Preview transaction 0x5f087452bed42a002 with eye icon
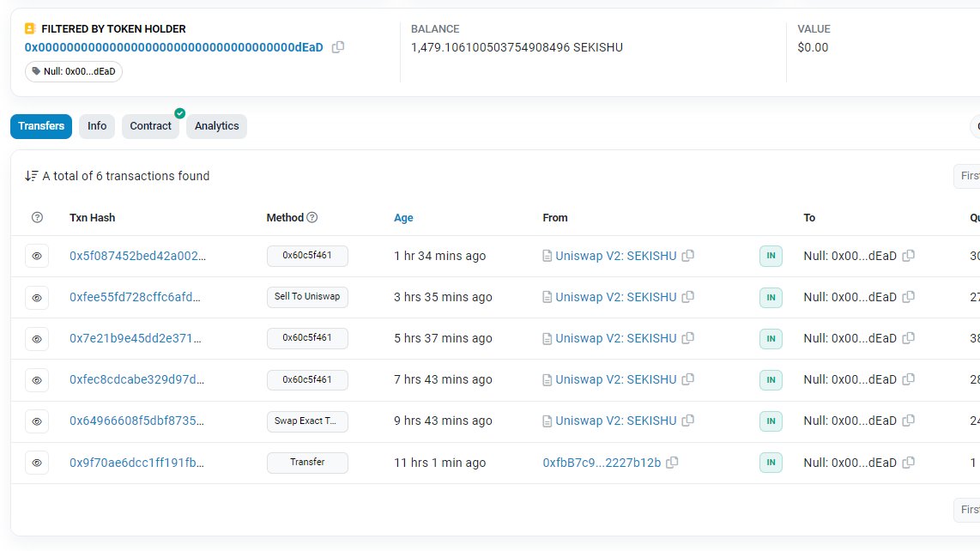The image size is (980, 551). (x=37, y=256)
